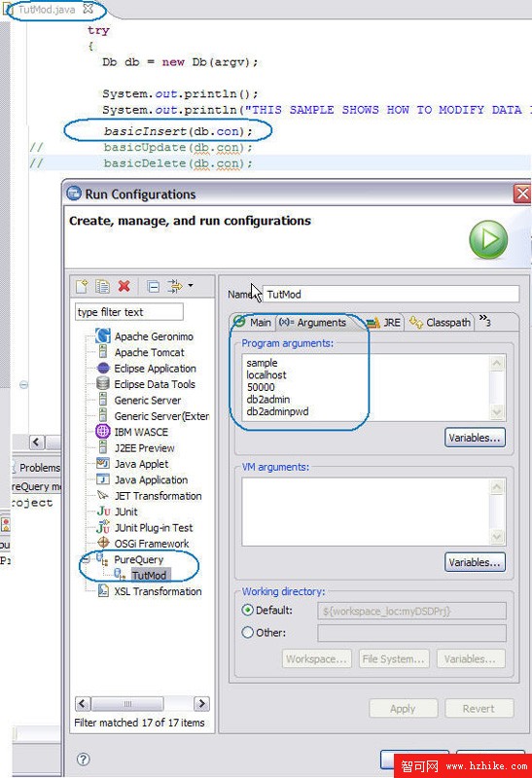Switch to the JRE tab

[384, 323]
